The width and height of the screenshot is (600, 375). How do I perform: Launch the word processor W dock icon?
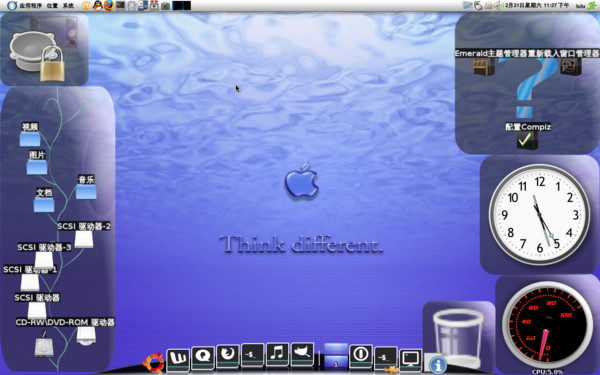pos(178,359)
